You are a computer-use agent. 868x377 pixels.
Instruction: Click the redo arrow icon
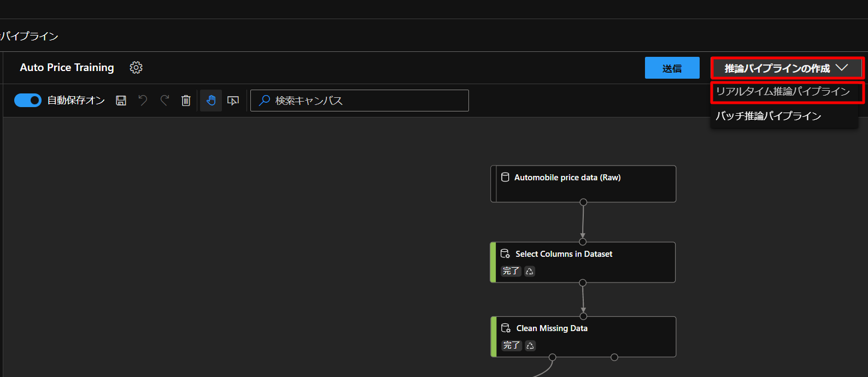[165, 101]
